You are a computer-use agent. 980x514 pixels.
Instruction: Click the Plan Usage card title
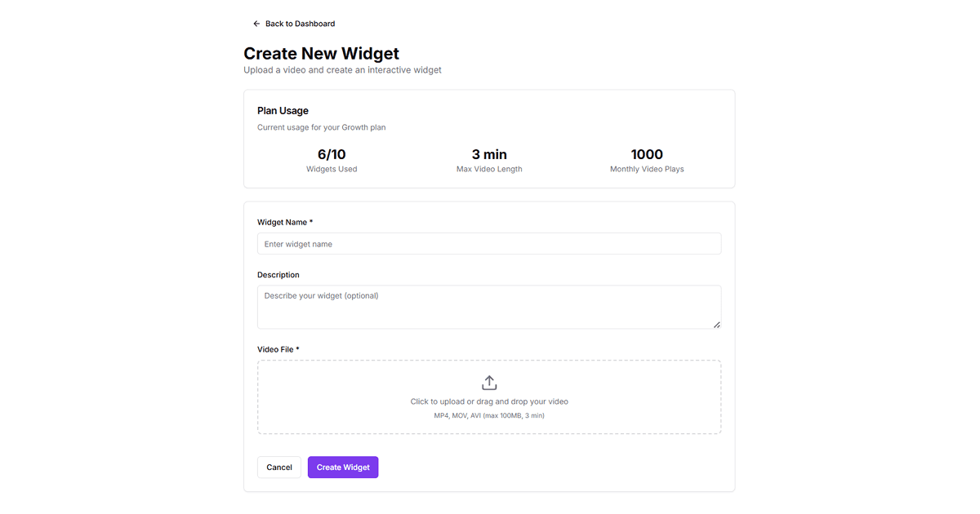283,110
